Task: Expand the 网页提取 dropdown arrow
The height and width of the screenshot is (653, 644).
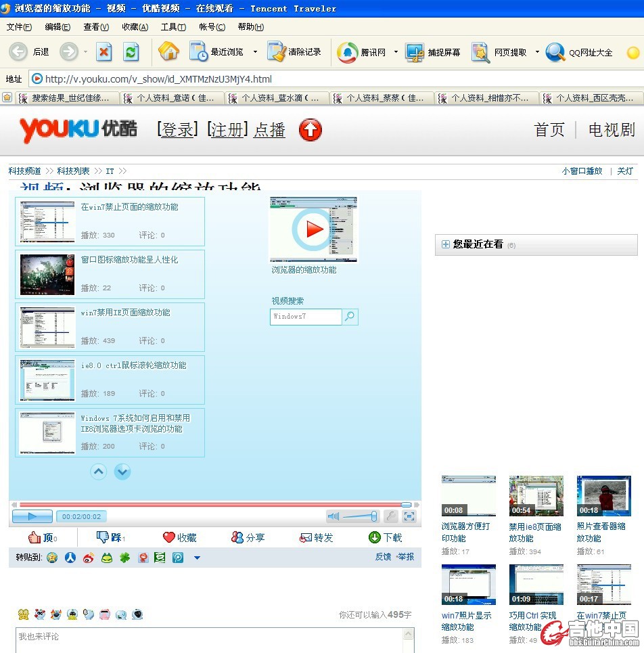Action: click(537, 52)
